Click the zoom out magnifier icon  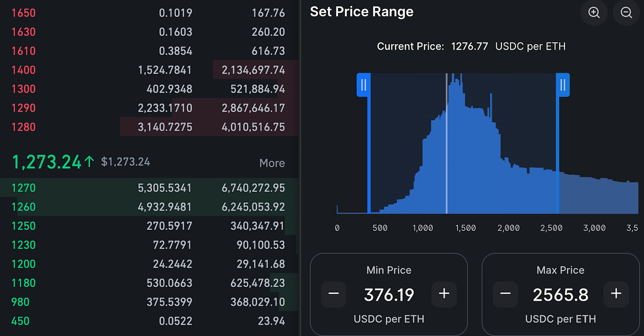point(626,13)
